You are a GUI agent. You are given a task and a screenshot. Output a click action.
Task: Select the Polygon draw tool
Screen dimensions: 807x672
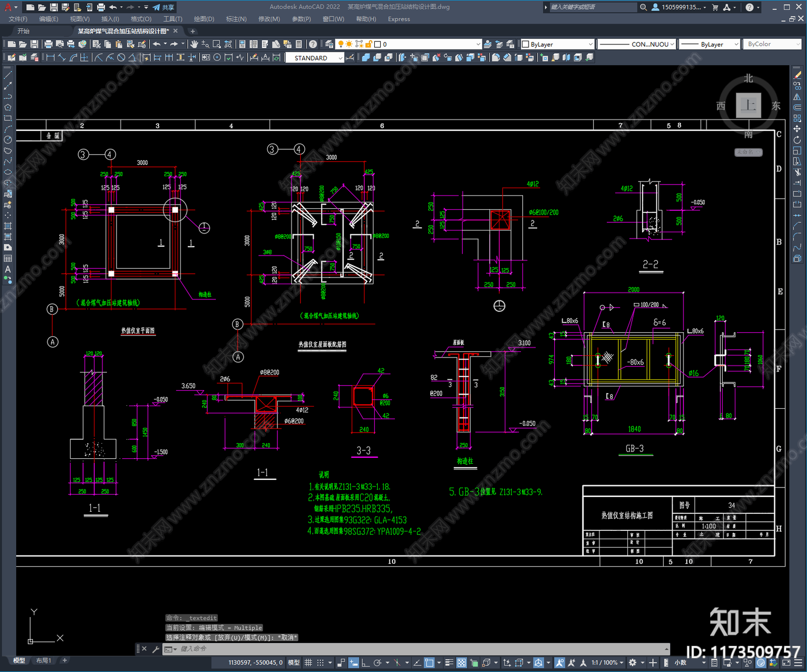point(8,107)
